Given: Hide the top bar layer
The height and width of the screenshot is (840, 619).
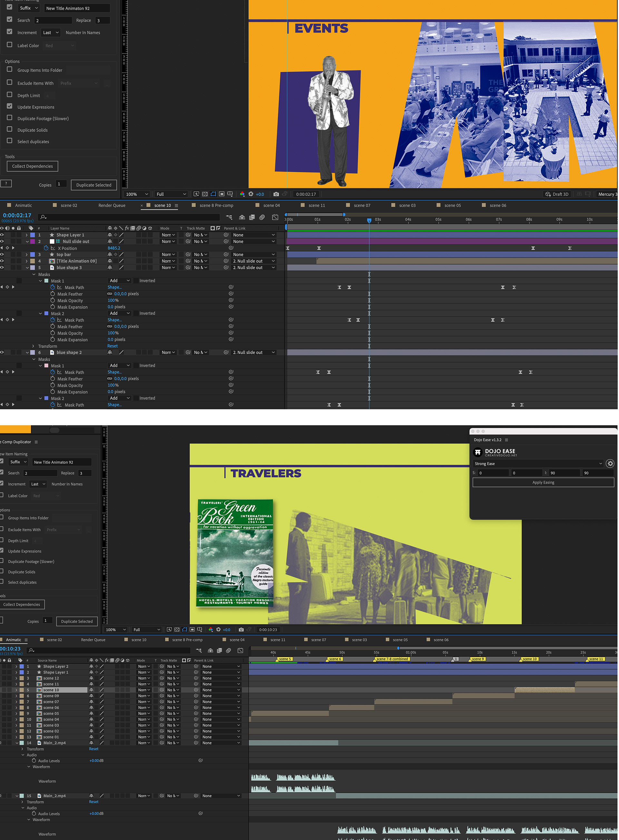Looking at the screenshot, I should coord(2,255).
